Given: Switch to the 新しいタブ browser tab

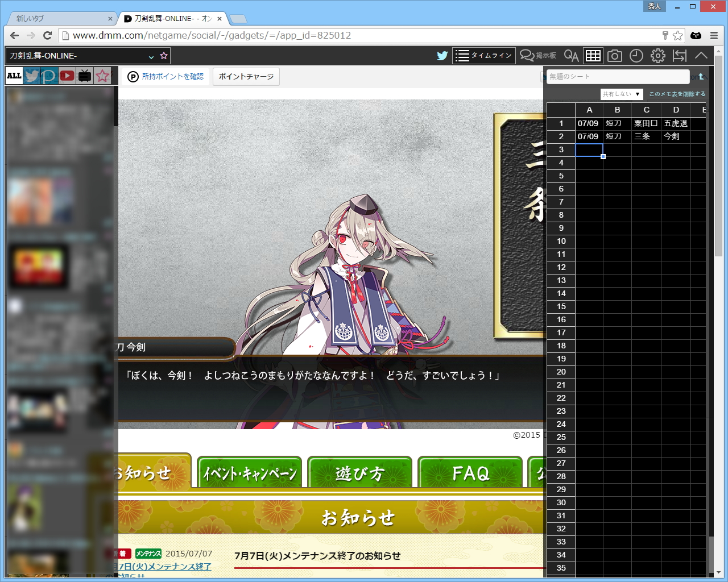Looking at the screenshot, I should (60, 18).
